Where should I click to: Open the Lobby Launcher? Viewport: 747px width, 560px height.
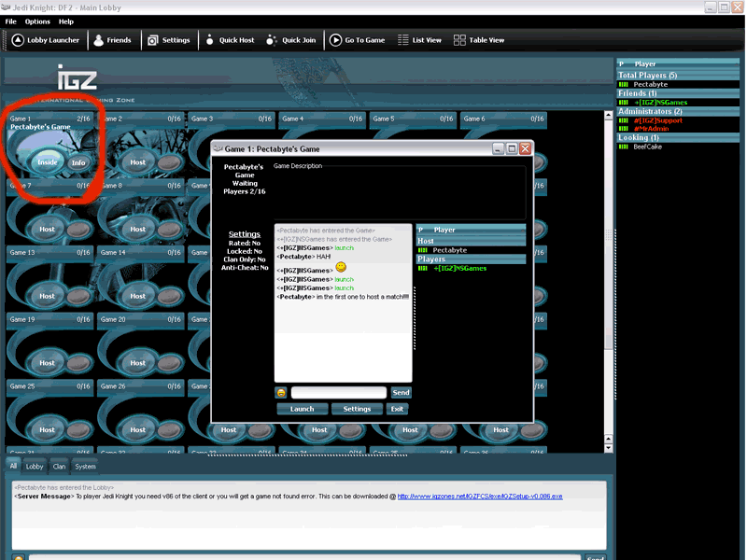(x=45, y=40)
